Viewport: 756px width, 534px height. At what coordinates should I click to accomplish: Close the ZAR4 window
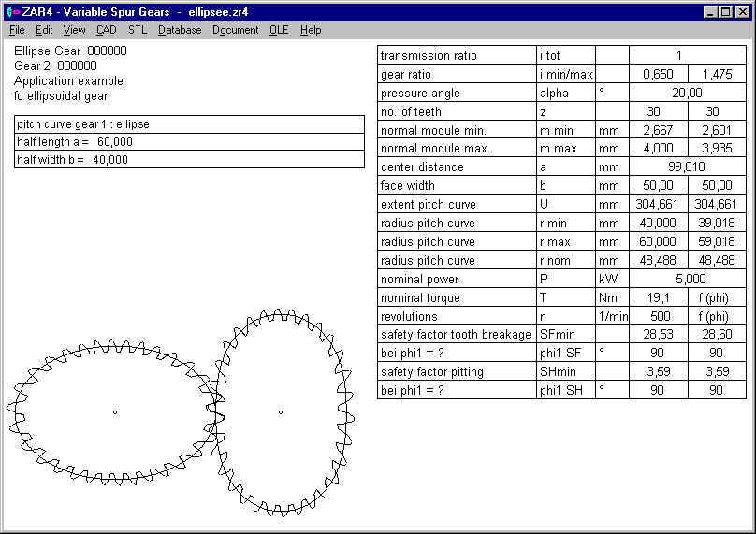coord(743,12)
